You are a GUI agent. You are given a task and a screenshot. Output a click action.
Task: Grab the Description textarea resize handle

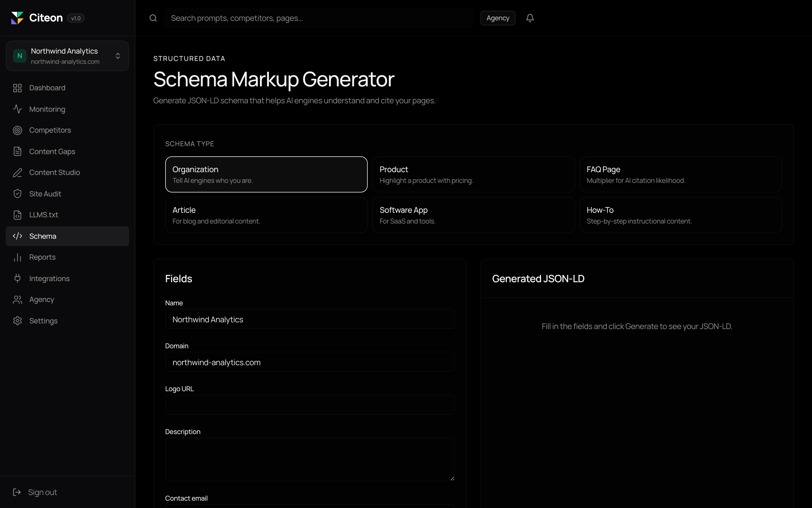pyautogui.click(x=452, y=478)
